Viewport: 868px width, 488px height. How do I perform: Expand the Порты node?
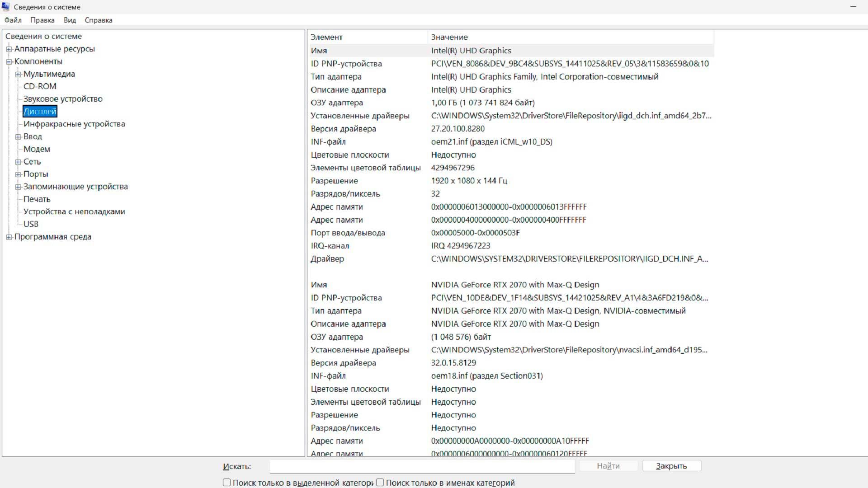18,174
